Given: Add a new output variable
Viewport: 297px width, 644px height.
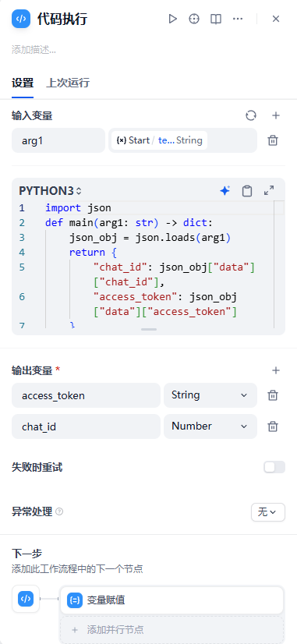Looking at the screenshot, I should click(276, 370).
